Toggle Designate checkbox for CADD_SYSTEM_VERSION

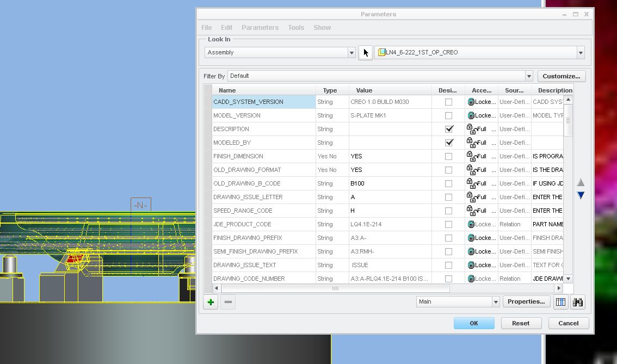coord(448,102)
